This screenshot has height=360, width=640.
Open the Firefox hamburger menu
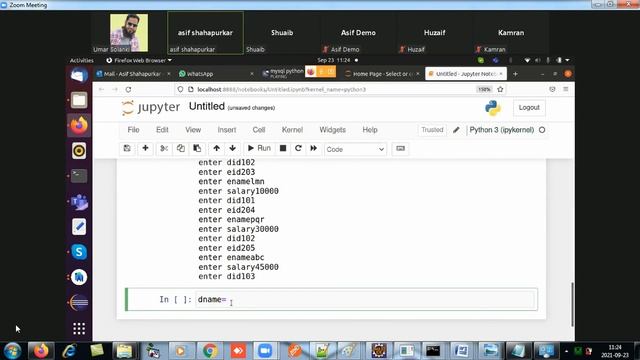point(566,89)
